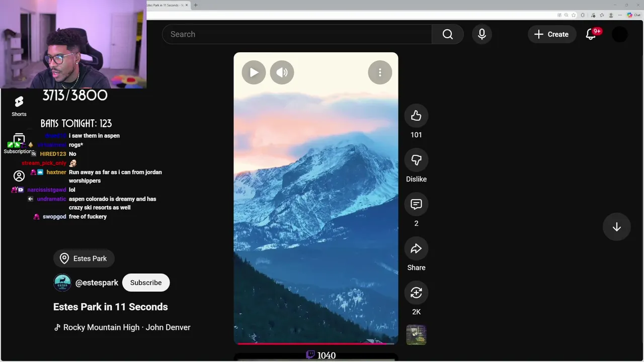The width and height of the screenshot is (644, 362).
Task: Click the sound thumbnail below Remix
Action: coord(416,335)
